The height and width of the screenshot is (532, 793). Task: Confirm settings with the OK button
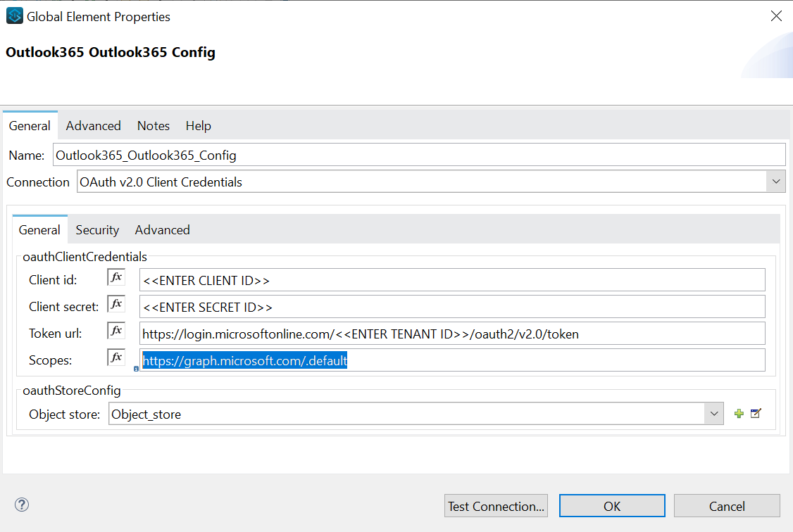pos(612,506)
